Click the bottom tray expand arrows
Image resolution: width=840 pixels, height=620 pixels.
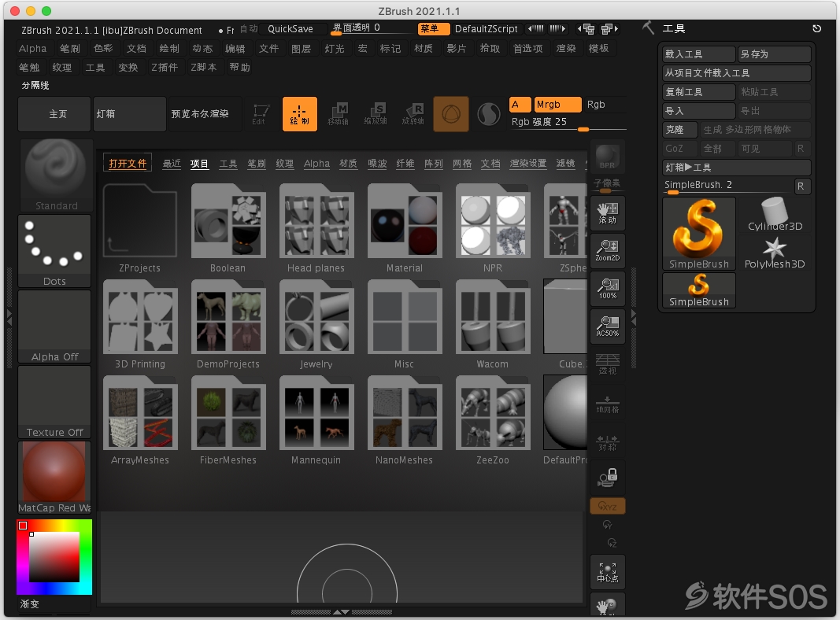(341, 612)
